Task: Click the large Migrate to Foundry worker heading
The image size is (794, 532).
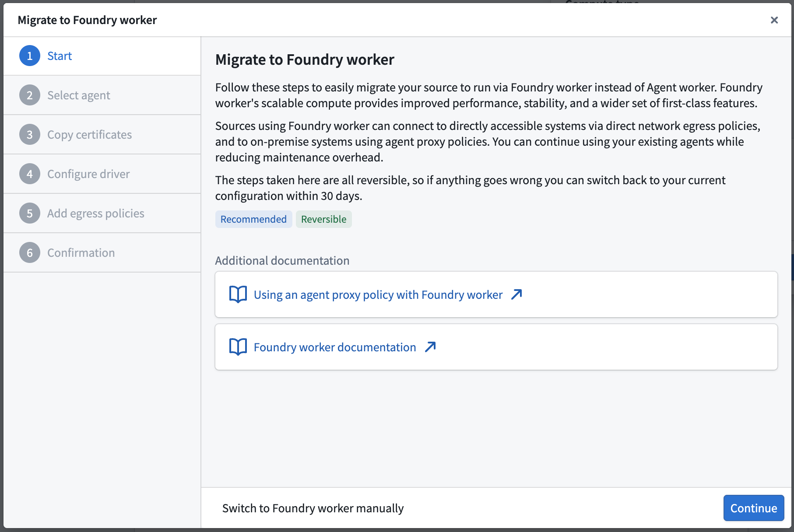Action: point(305,59)
